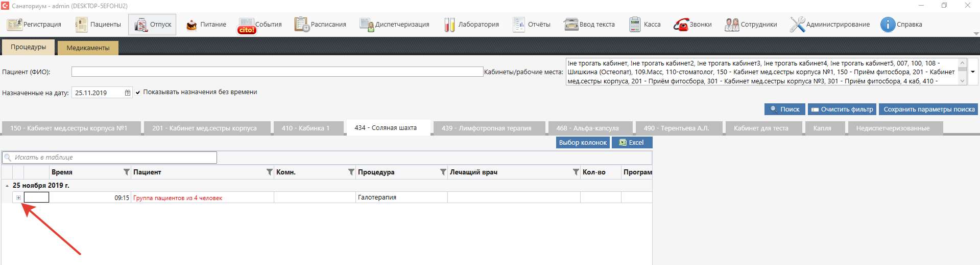Open Администрирование tools icon
The height and width of the screenshot is (265, 980).
click(x=797, y=25)
